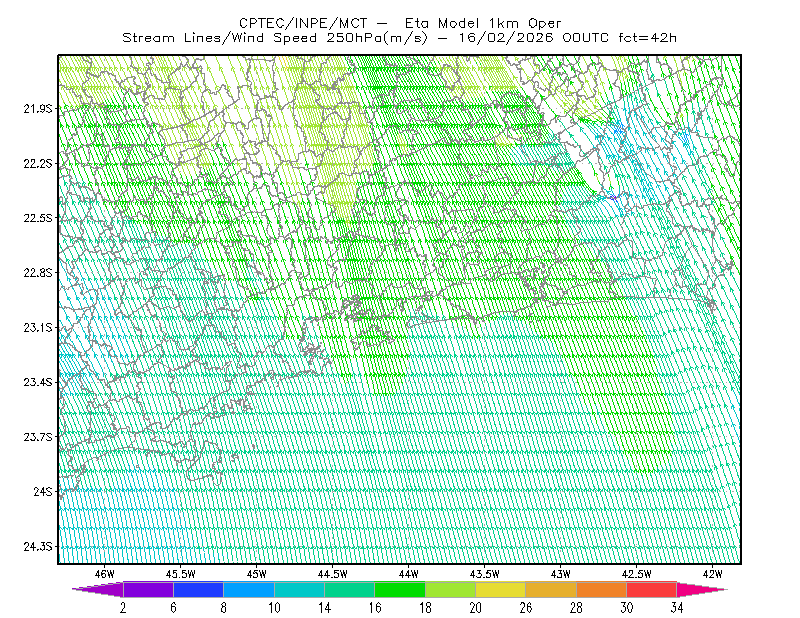Click the light blue color bar segment between 8 and 10
The height and width of the screenshot is (618, 800).
249,589
